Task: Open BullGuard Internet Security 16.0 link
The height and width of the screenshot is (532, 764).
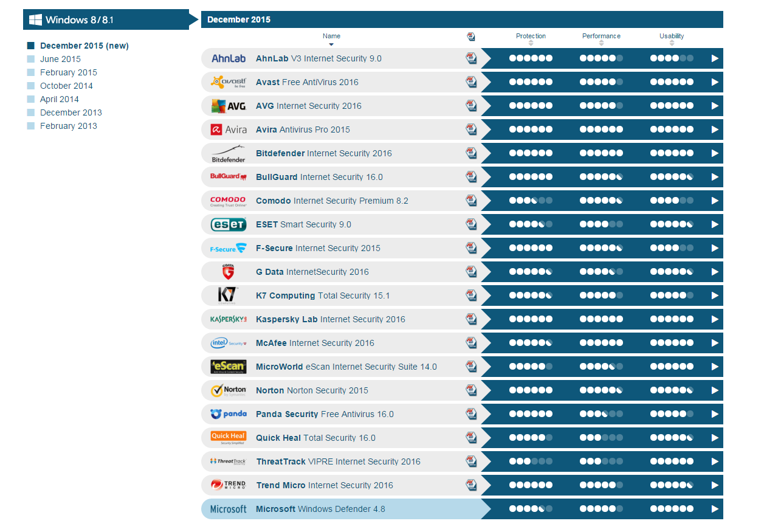Action: [319, 177]
